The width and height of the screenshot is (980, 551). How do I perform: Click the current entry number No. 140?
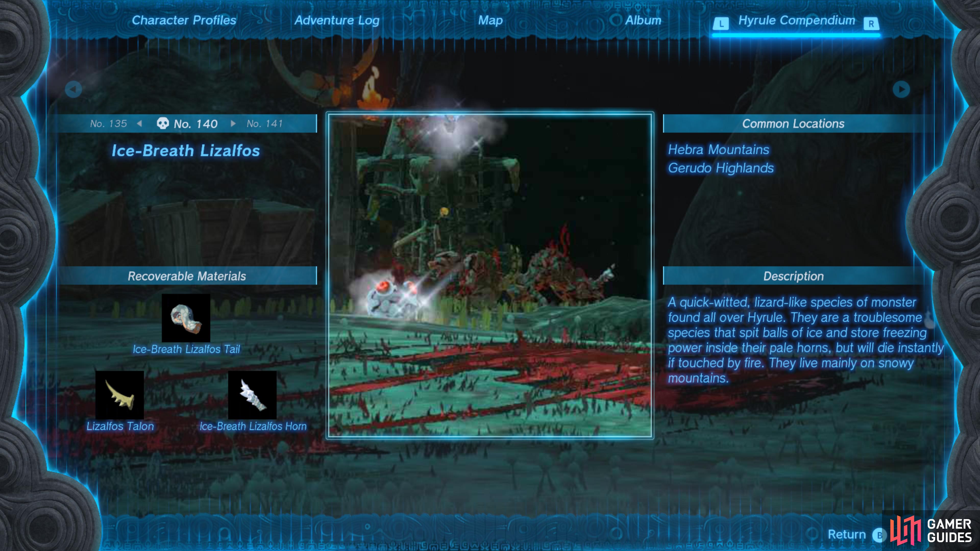(x=195, y=123)
